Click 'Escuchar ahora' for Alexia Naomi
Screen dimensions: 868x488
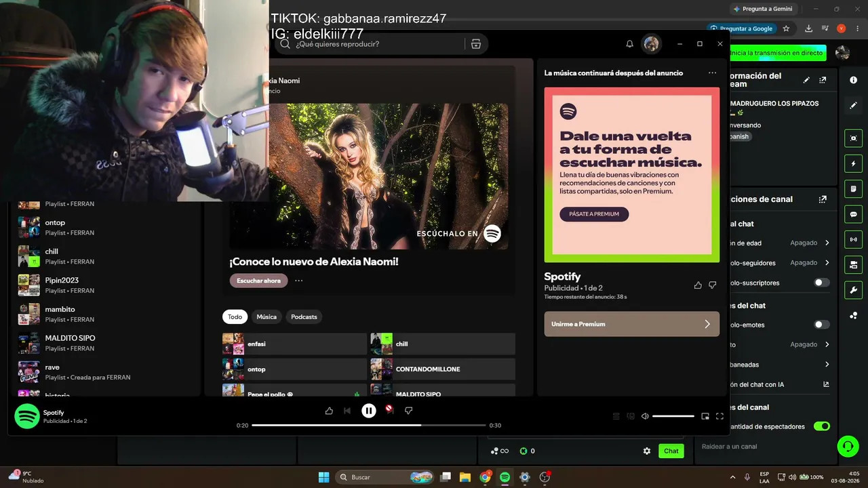[x=258, y=281]
